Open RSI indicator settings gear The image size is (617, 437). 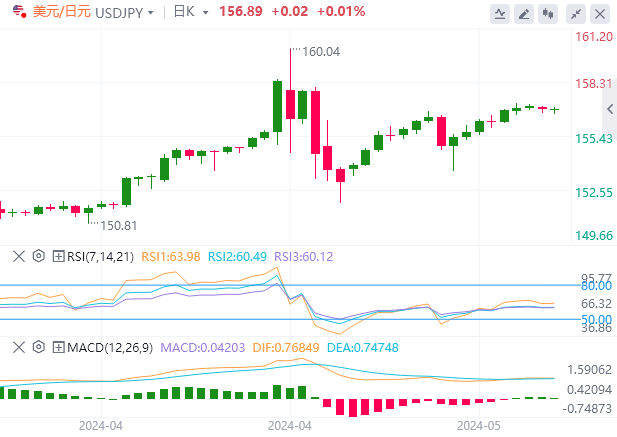tap(39, 256)
